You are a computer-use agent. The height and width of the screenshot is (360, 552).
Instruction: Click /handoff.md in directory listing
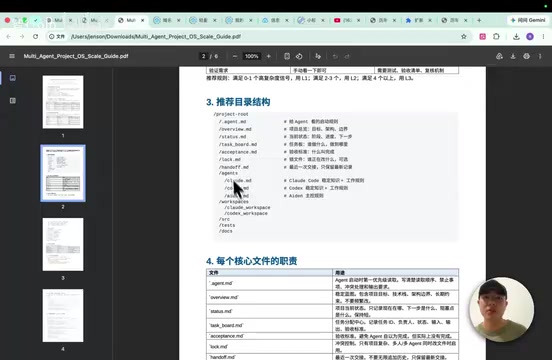[x=234, y=167]
